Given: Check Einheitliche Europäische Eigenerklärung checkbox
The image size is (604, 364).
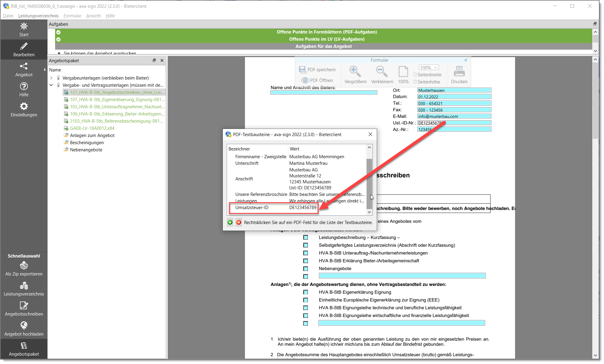Looking at the screenshot, I should point(305,300).
